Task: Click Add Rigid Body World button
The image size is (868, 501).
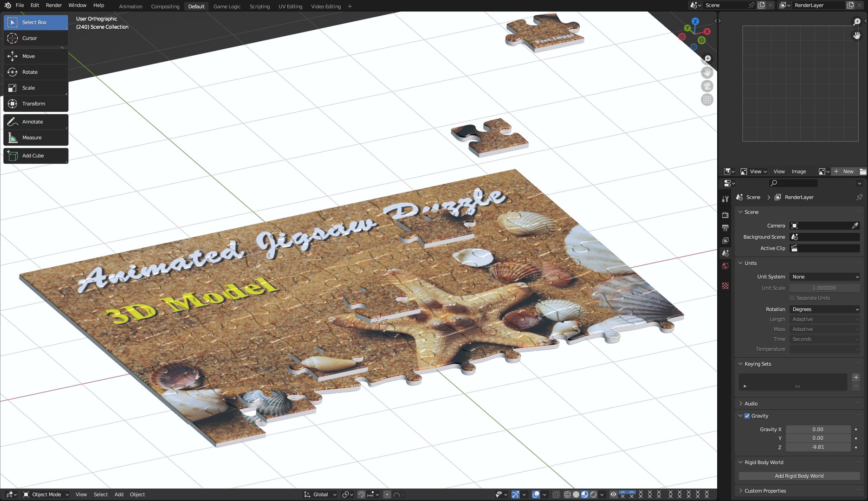Action: (x=799, y=476)
